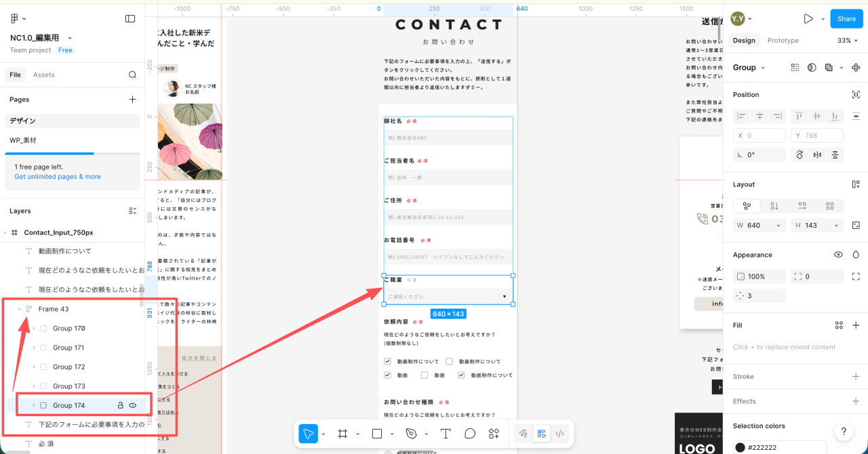
Task: Toggle the left sidebar panel icon
Action: point(130,19)
